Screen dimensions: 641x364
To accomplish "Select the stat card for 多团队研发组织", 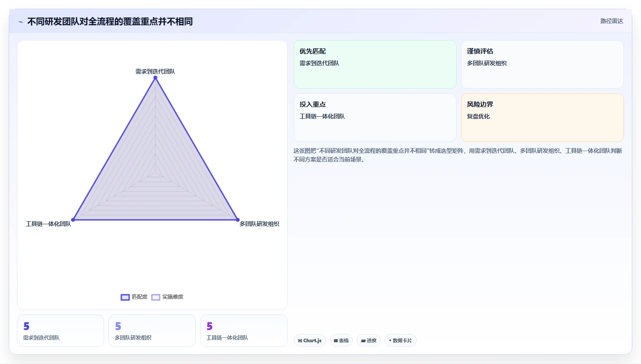I will 152,330.
